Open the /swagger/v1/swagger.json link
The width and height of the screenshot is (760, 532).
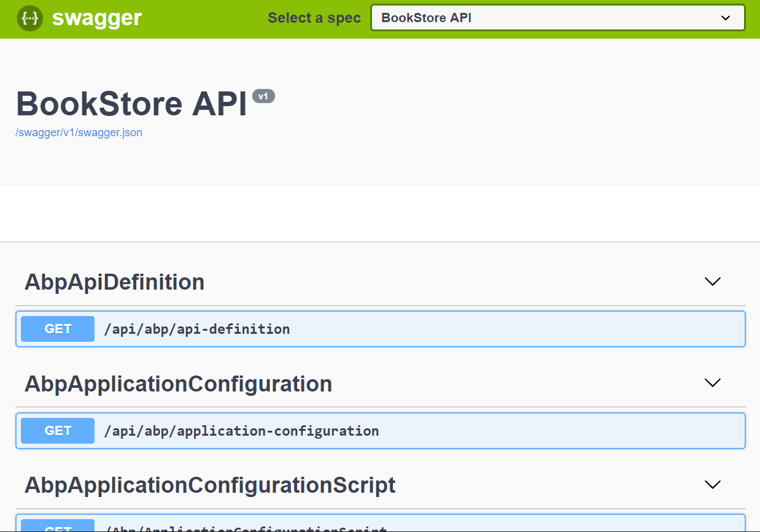(79, 133)
